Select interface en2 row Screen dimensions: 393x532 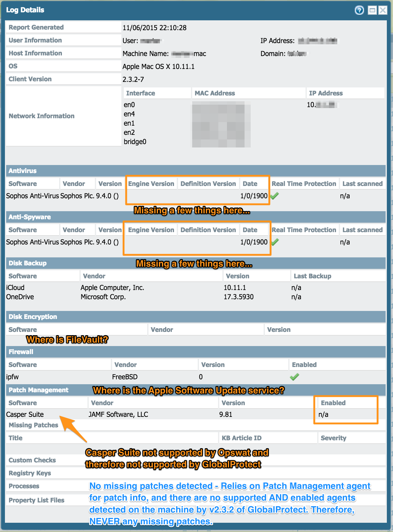tap(129, 132)
